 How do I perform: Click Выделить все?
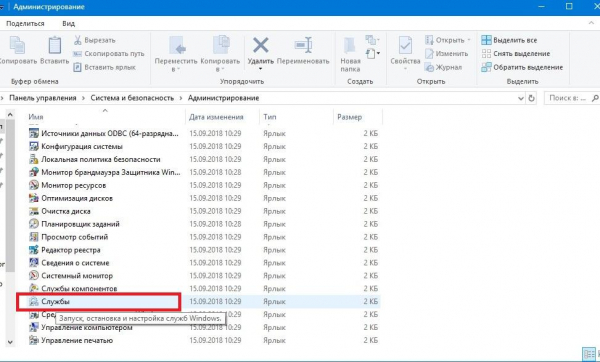(x=509, y=40)
